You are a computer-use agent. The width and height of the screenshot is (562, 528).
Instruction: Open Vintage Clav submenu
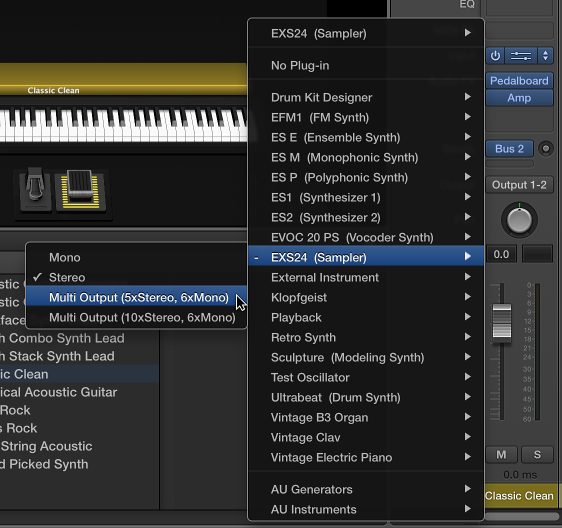point(366,438)
